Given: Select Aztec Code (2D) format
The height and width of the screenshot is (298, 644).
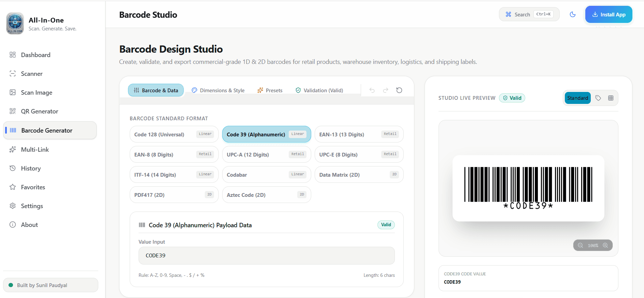Looking at the screenshot, I should click(x=267, y=195).
